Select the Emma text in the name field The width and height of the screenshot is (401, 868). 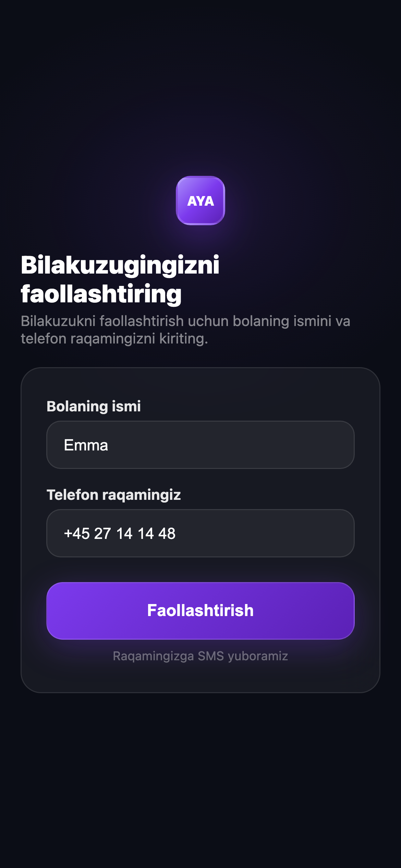86,445
